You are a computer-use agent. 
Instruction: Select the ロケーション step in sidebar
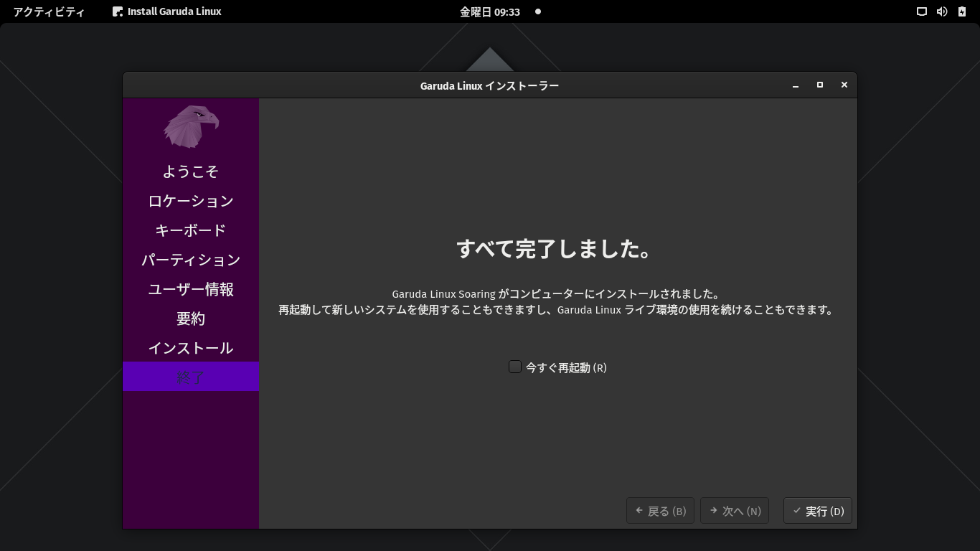191,201
